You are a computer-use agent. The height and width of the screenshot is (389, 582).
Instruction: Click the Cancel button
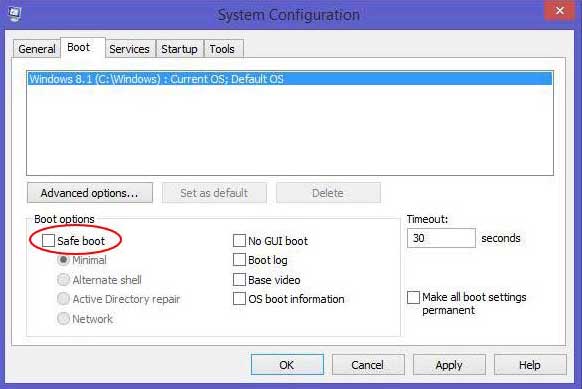[x=368, y=365]
